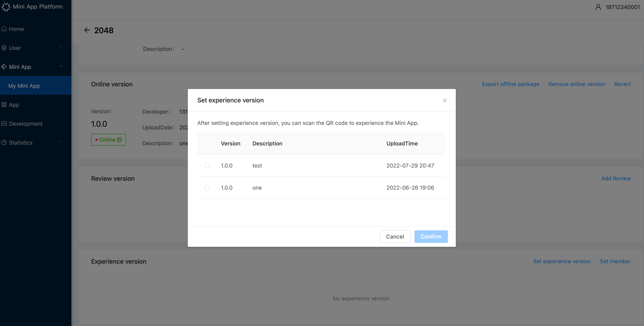Click the Online version section heading

[x=112, y=84]
